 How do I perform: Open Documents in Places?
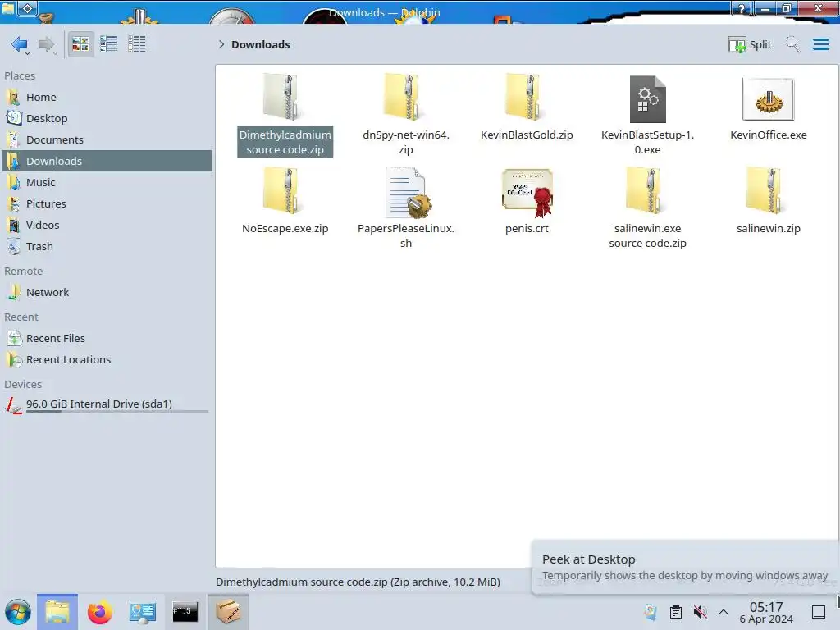pyautogui.click(x=107, y=139)
